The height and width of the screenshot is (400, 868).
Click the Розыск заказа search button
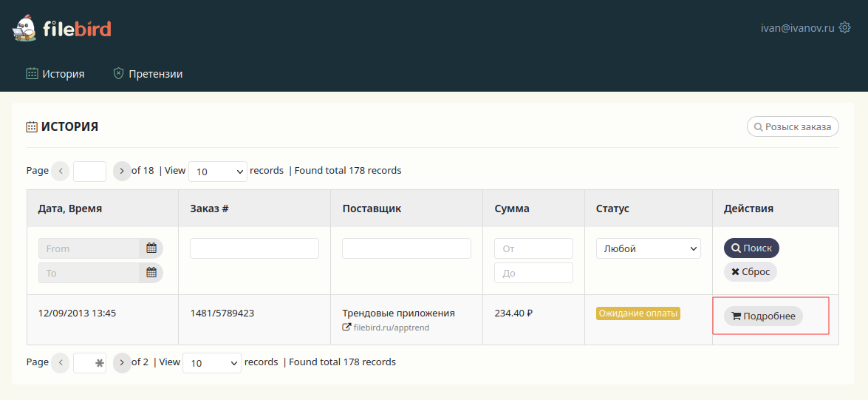793,126
